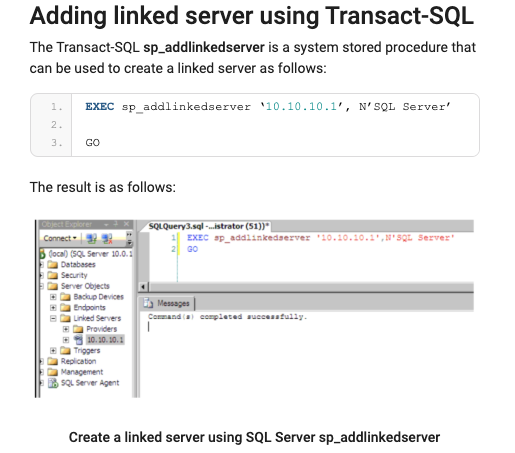515x453 pixels.
Task: Open the Object Explorer toolbar overflow options
Action: coord(129,239)
